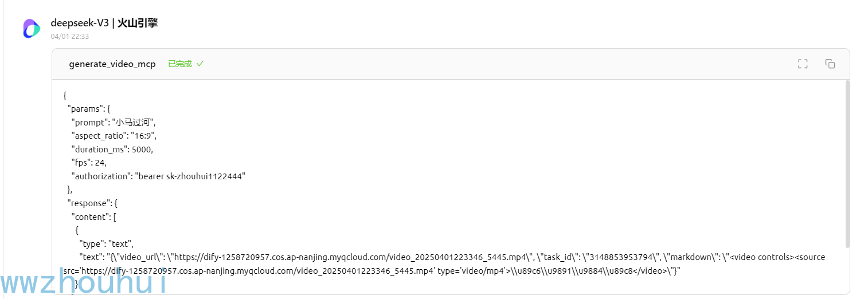The width and height of the screenshot is (868, 299).
Task: Click the fullscreen expand icon
Action: [803, 64]
